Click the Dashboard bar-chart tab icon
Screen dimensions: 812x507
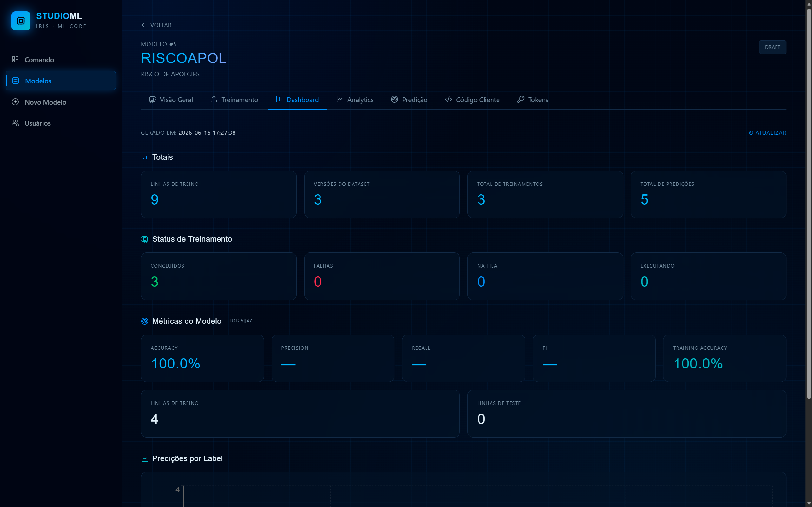[x=279, y=99]
